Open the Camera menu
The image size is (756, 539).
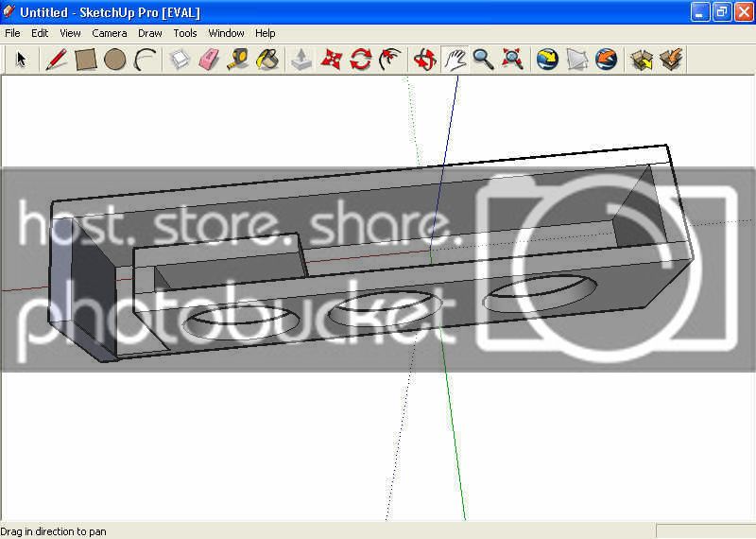[110, 33]
